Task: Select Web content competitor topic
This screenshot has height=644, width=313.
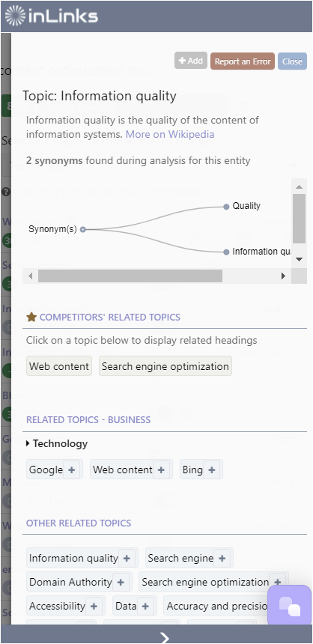Action: click(59, 366)
